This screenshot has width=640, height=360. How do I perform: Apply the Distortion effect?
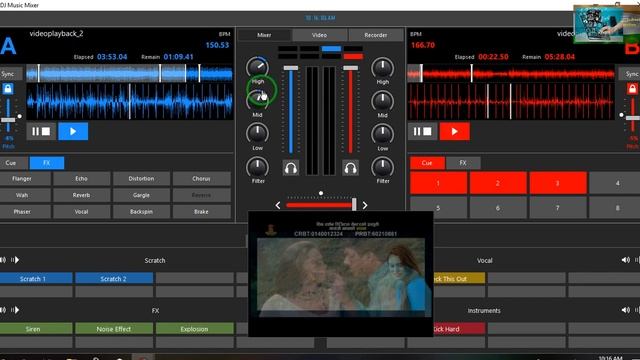click(141, 179)
